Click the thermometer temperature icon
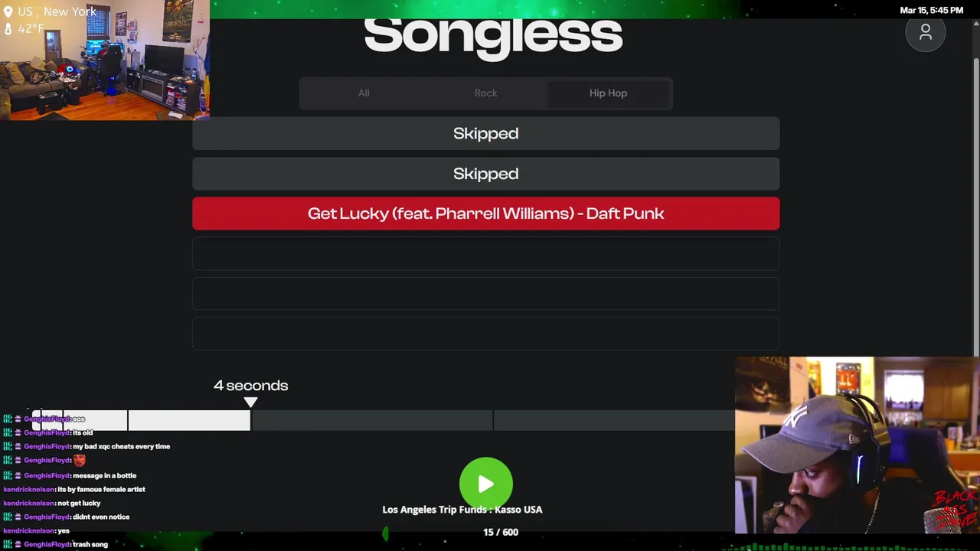Screen dimensions: 980x551 pyautogui.click(x=8, y=29)
